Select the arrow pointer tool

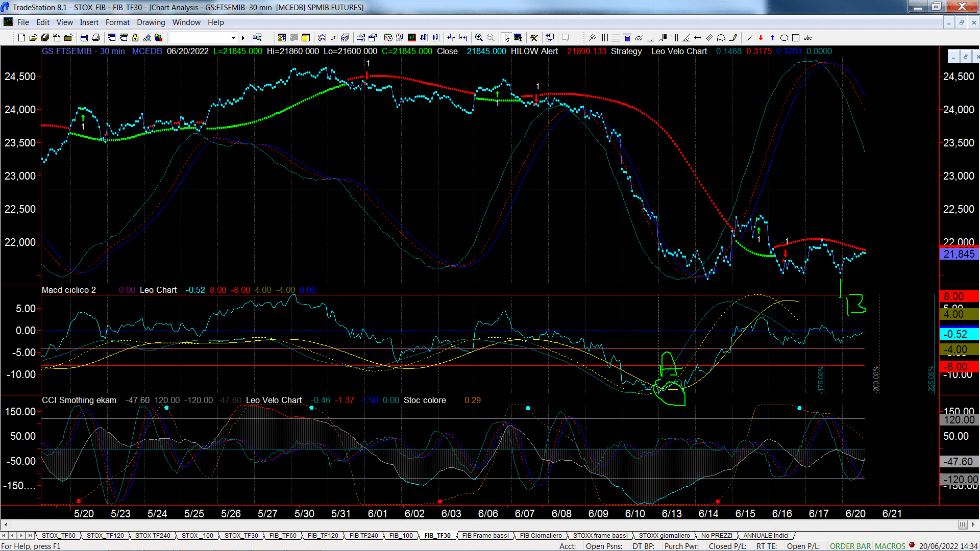point(506,38)
